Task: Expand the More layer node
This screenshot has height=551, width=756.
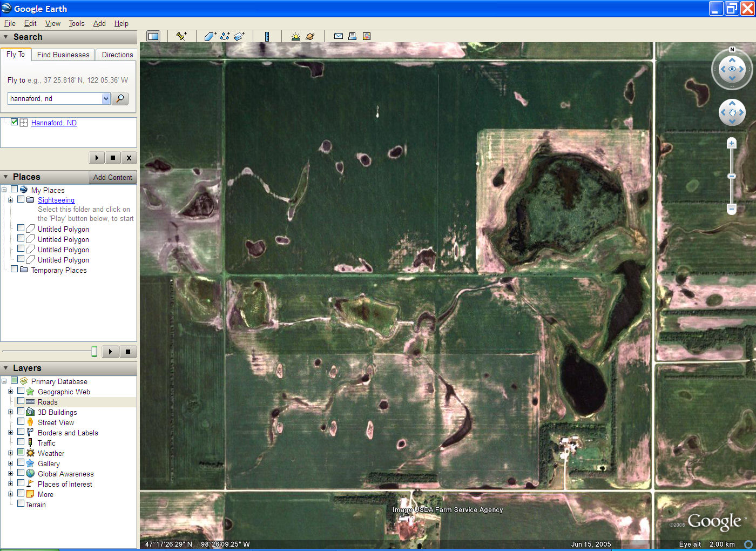Action: pyautogui.click(x=10, y=494)
